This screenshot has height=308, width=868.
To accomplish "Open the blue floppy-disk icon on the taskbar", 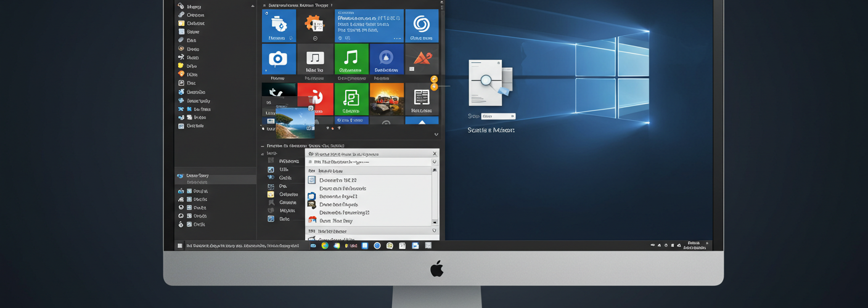I will coord(416,246).
